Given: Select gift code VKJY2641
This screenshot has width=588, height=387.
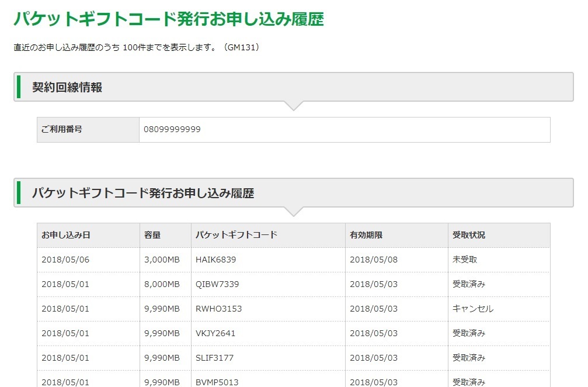Looking at the screenshot, I should pos(216,333).
